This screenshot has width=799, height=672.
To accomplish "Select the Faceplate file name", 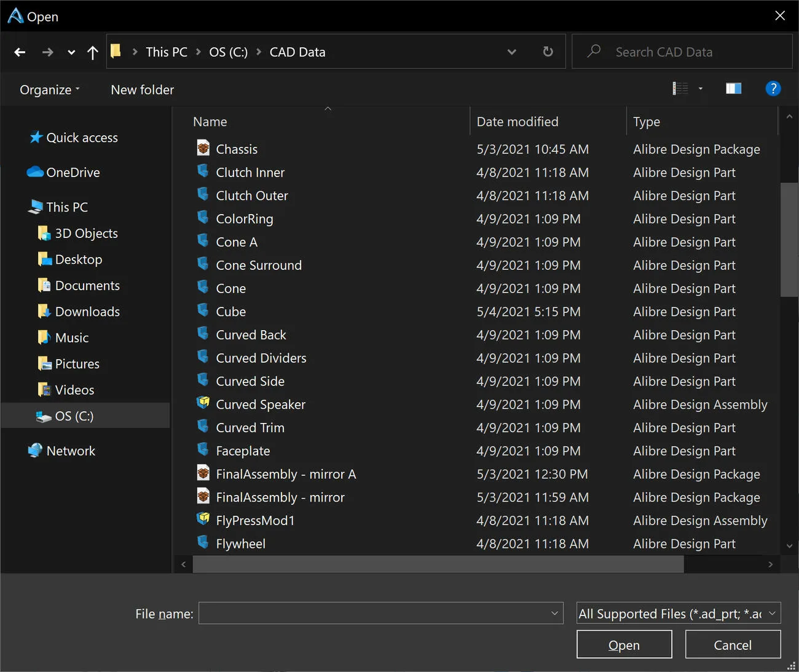I will click(x=243, y=451).
